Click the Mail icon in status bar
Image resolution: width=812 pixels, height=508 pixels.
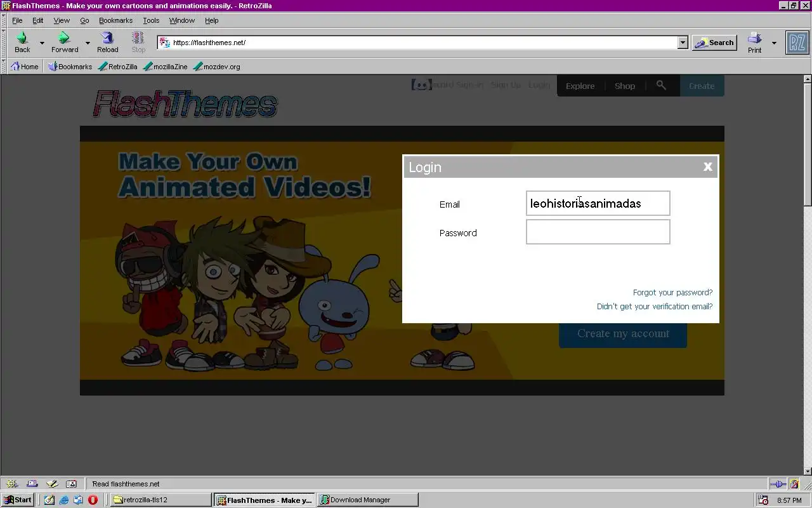click(32, 484)
